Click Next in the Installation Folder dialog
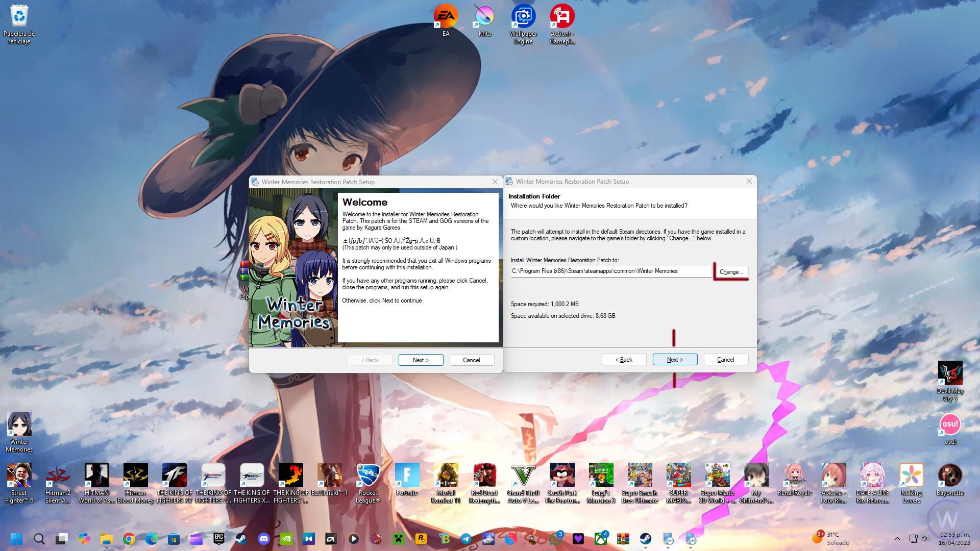This screenshot has height=551, width=980. tap(675, 360)
